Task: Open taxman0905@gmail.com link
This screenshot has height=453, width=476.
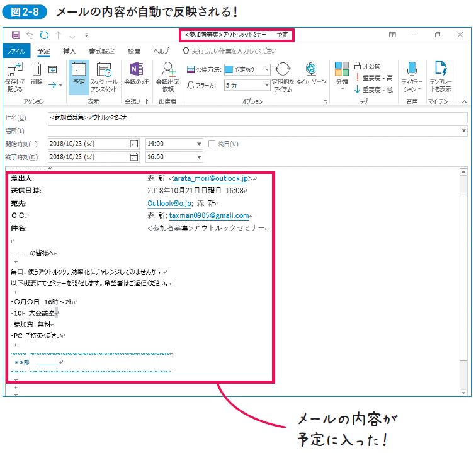Action: 209,215
